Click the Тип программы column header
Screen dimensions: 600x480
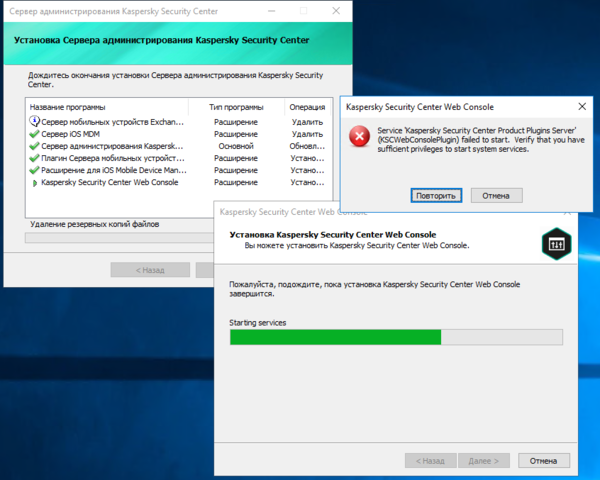[x=236, y=107]
